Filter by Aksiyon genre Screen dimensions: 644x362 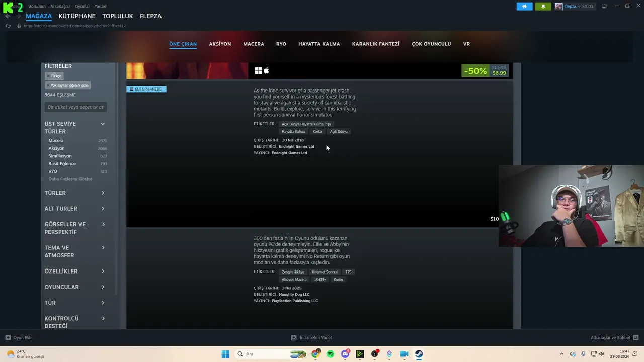click(x=56, y=148)
